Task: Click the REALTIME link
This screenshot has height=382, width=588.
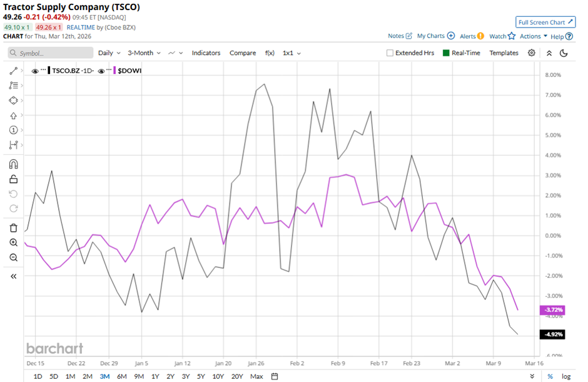Action: pyautogui.click(x=81, y=28)
